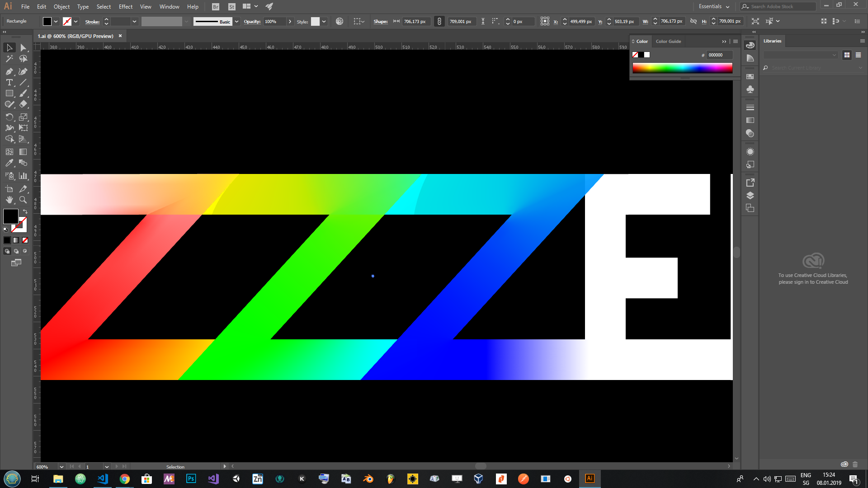This screenshot has height=488, width=868.
Task: Select the Pen tool
Action: (x=9, y=71)
